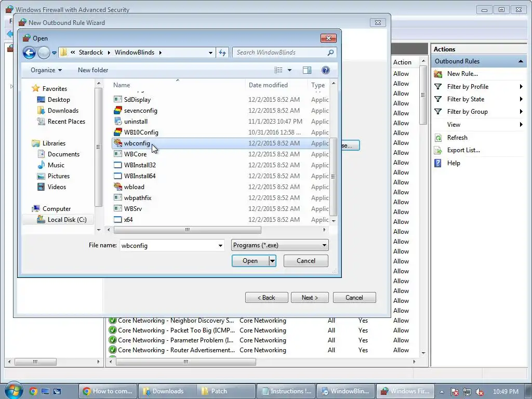Viewport: 532px width, 399px height.
Task: Toggle the preview pane icon
Action: [x=307, y=70]
